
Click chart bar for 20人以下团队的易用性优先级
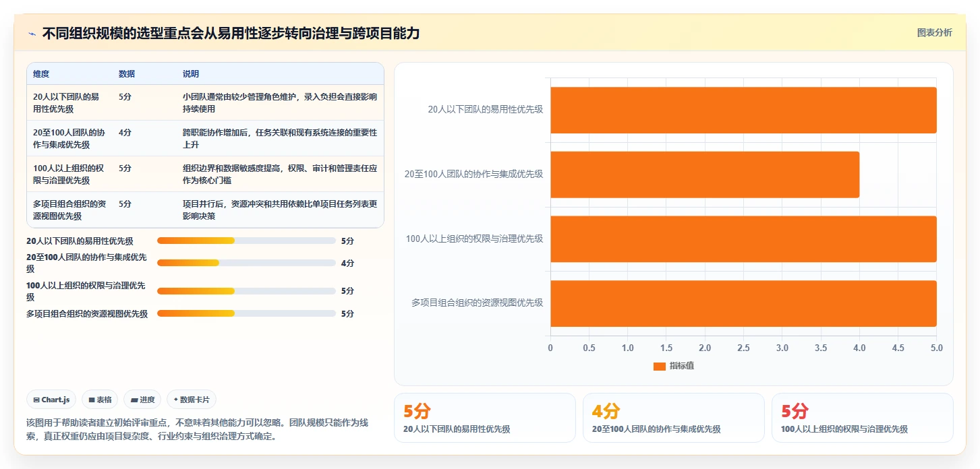pos(743,110)
